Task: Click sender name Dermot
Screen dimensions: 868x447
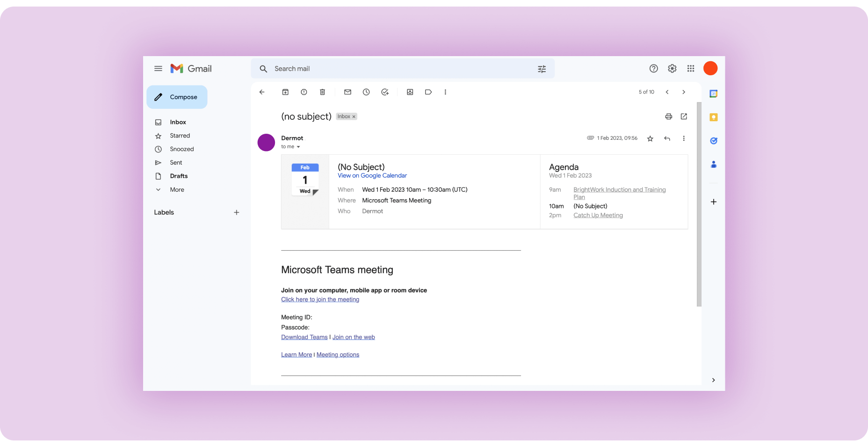Action: point(292,138)
